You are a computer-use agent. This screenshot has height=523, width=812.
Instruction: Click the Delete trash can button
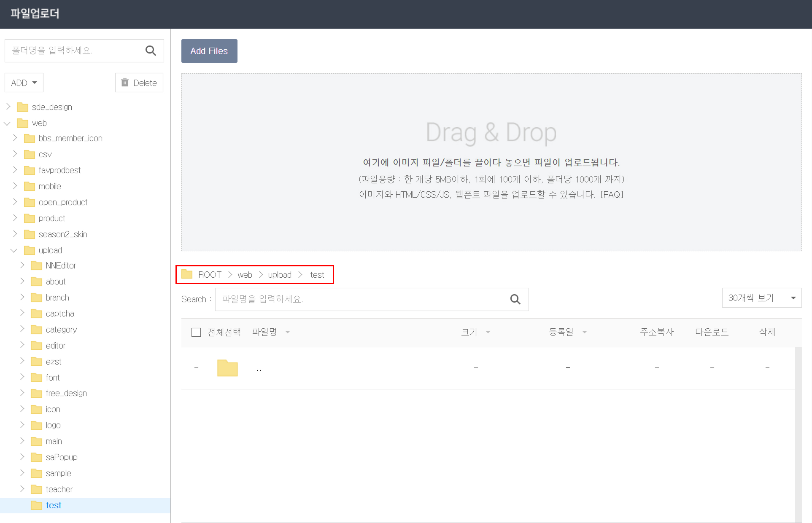coord(139,83)
